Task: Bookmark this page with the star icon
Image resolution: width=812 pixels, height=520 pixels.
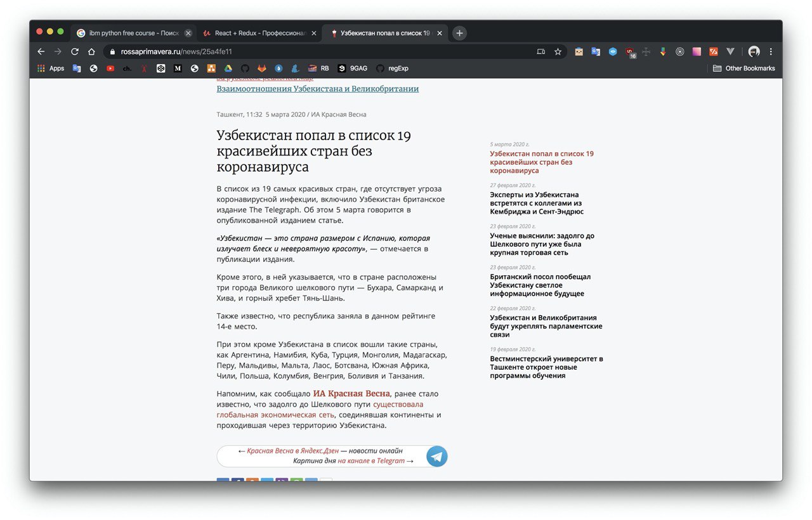Action: [x=558, y=52]
